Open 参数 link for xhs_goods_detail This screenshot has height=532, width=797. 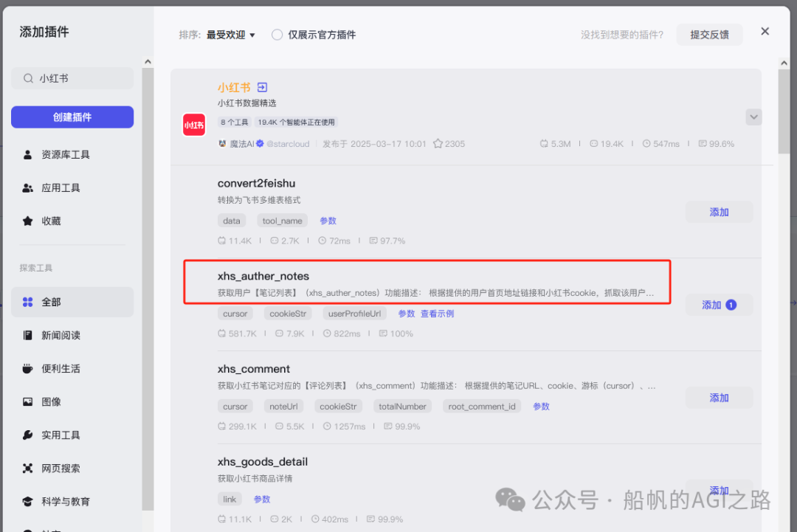point(262,500)
